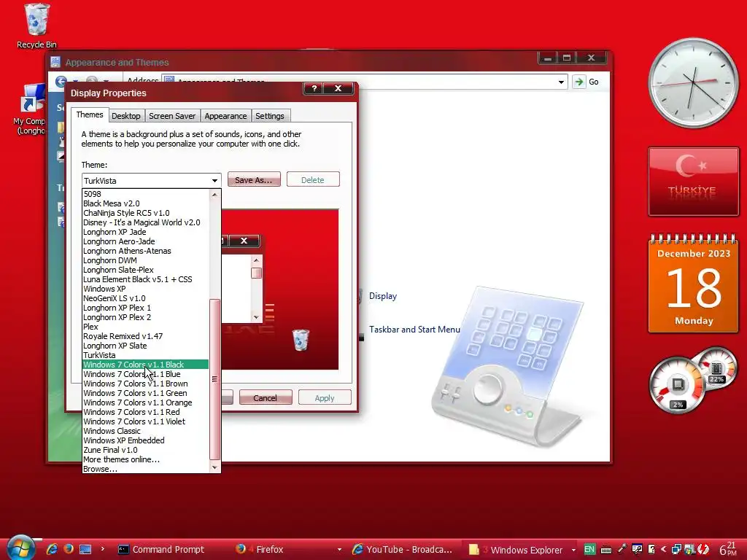Open the Explorer address bar dropdown
Image resolution: width=747 pixels, height=560 pixels.
[x=561, y=82]
